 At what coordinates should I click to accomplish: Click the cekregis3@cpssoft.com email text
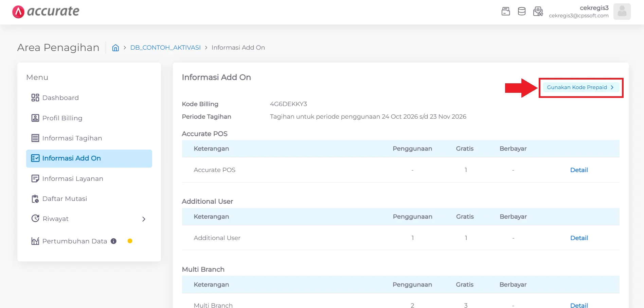(579, 16)
